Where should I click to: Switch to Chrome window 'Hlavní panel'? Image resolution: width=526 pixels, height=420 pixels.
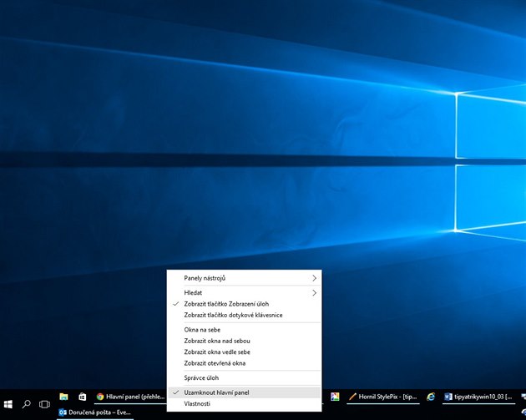[x=129, y=397]
